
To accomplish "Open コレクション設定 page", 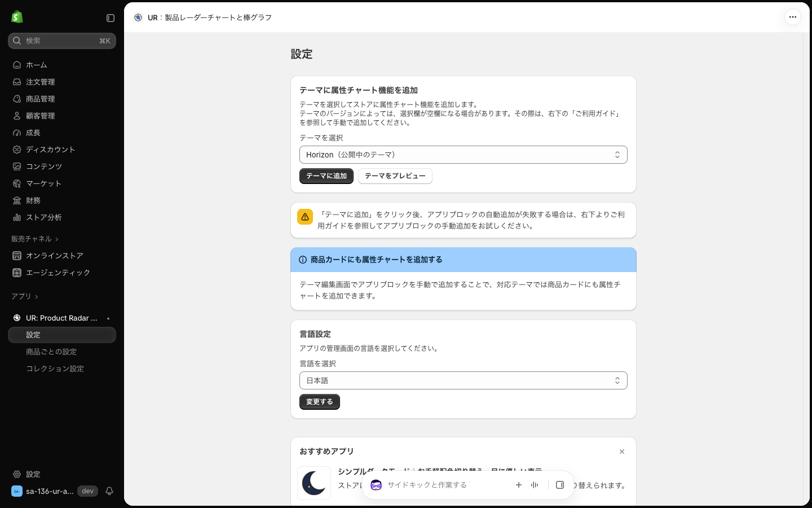I will coord(62,369).
